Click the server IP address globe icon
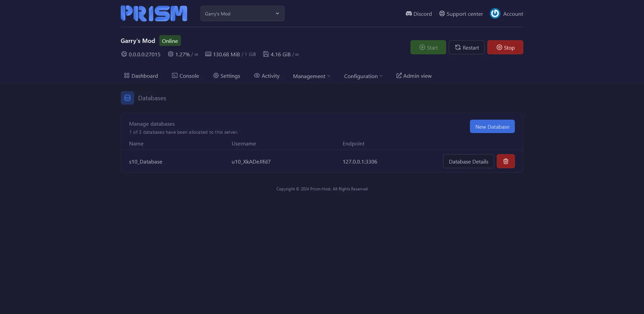Screen dimensions: 644x314 [x=124, y=54]
